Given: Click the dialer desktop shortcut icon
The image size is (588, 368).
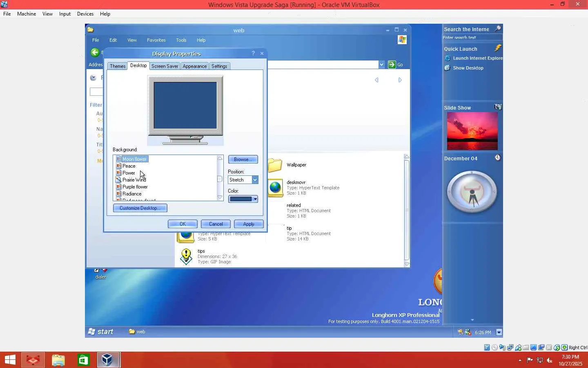Looking at the screenshot, I should click(x=100, y=270).
